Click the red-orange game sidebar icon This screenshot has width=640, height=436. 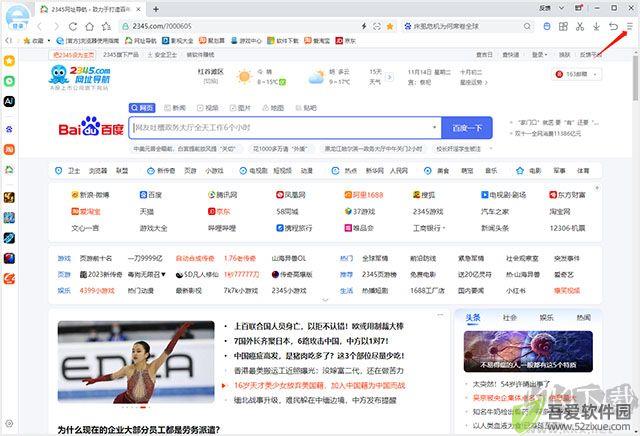coord(9,279)
